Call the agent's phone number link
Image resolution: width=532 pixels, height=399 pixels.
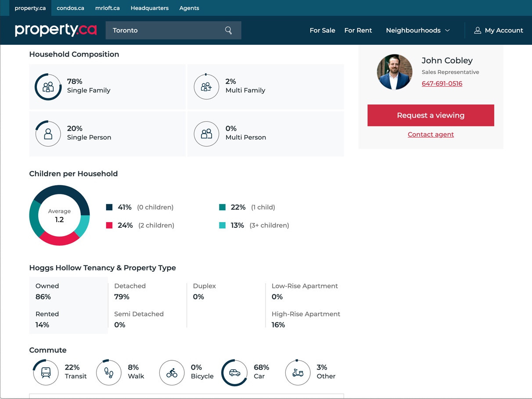tap(442, 83)
